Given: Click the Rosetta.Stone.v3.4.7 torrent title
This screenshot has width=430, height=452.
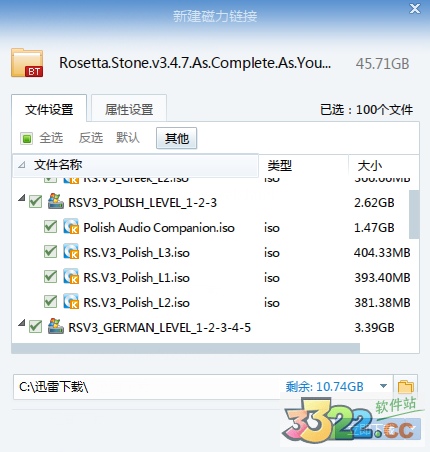Looking at the screenshot, I should click(x=195, y=63).
